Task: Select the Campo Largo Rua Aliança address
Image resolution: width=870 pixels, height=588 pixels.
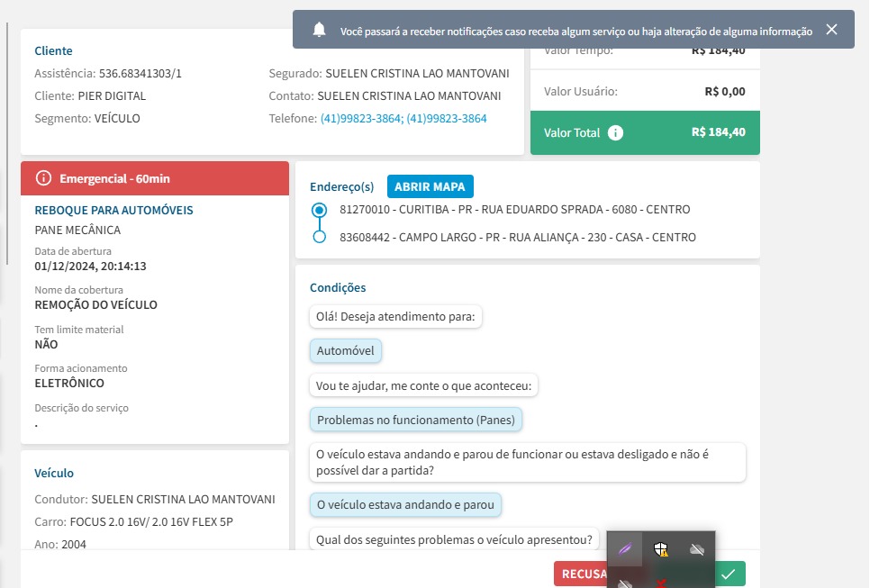Action: 518,238
